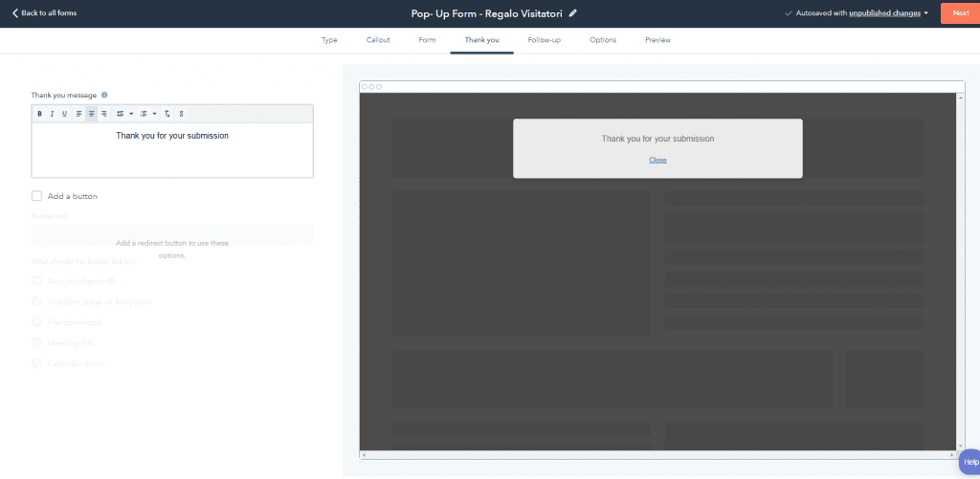The image size is (980, 479).
Task: Click the pencil icon to rename form
Action: [x=573, y=13]
